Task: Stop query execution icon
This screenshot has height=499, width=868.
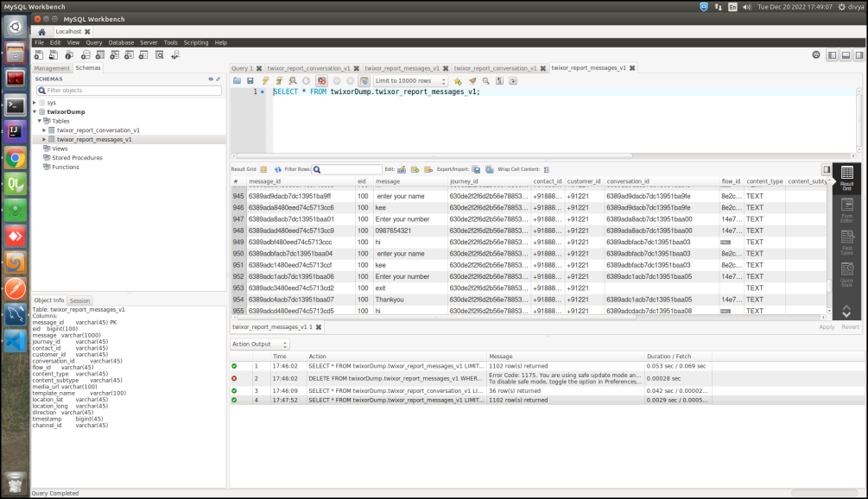Action: click(306, 81)
